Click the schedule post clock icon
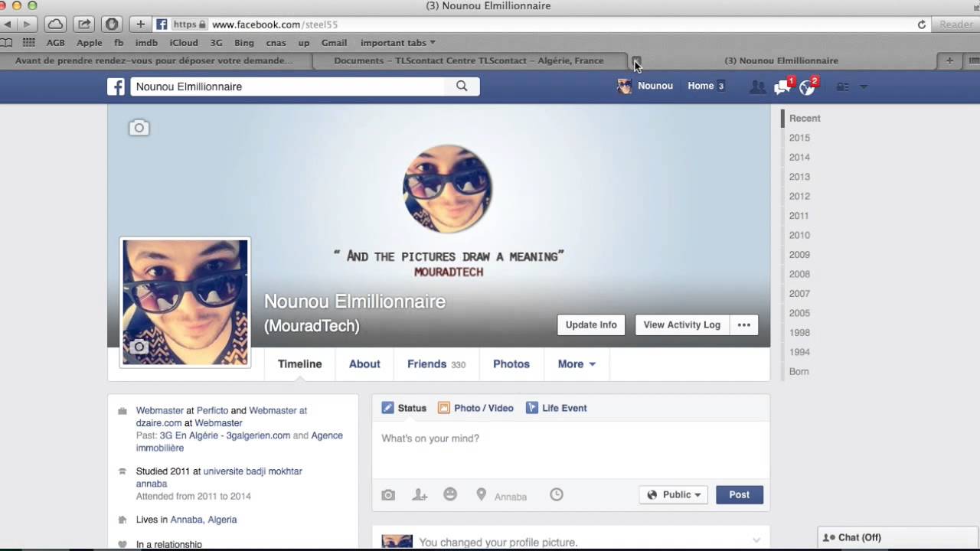980x551 pixels. (557, 495)
